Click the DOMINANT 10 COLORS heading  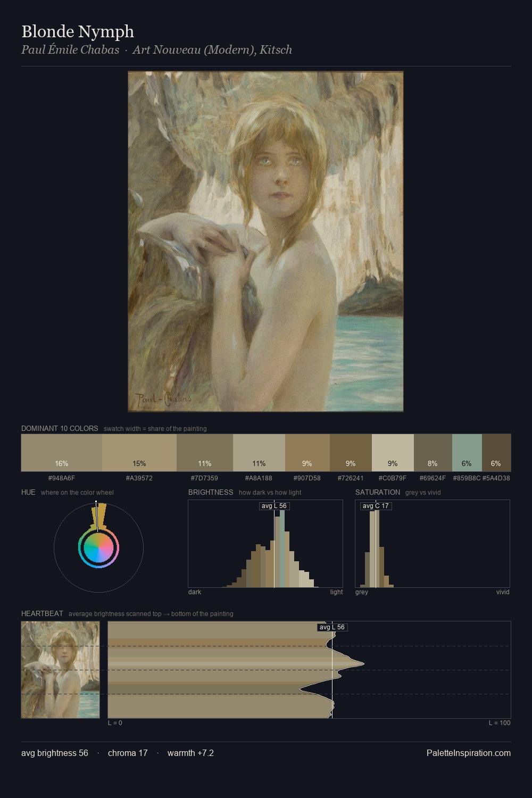click(x=60, y=428)
